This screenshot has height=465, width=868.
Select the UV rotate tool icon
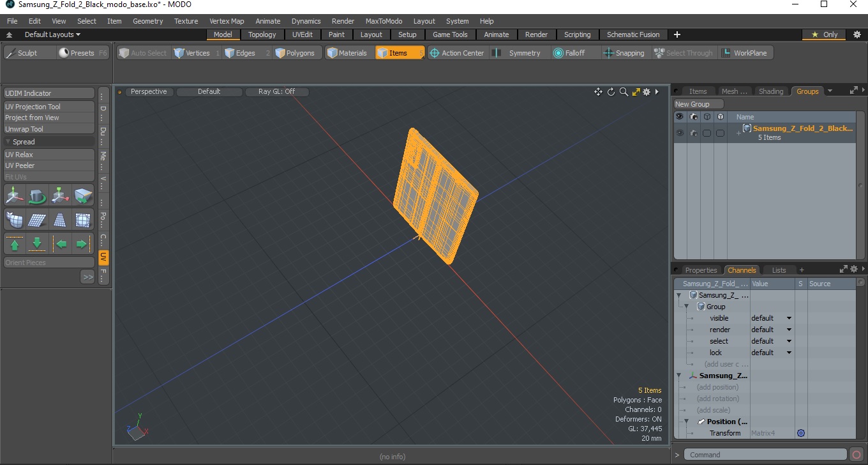click(37, 195)
